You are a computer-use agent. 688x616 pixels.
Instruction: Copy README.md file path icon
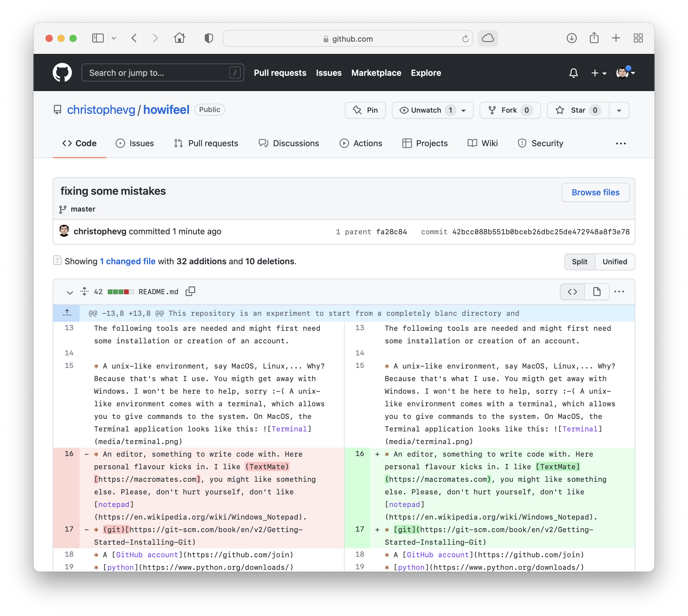[x=190, y=292]
